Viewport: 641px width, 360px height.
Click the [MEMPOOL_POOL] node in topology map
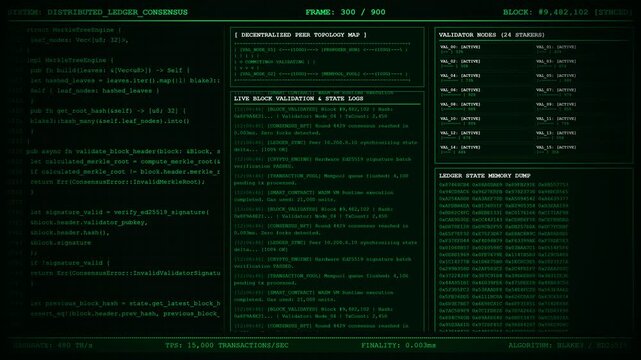click(340, 74)
